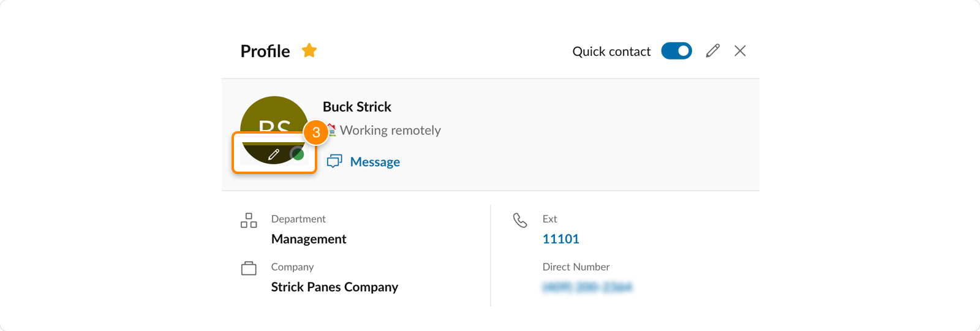Screen dimensions: 980x331
Task: Click the Strick Panes Company text
Action: (x=334, y=287)
